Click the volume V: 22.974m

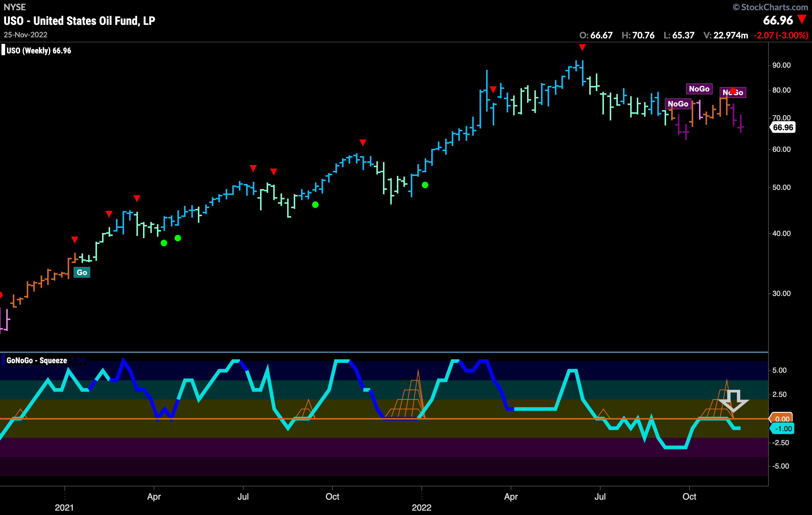[726, 35]
